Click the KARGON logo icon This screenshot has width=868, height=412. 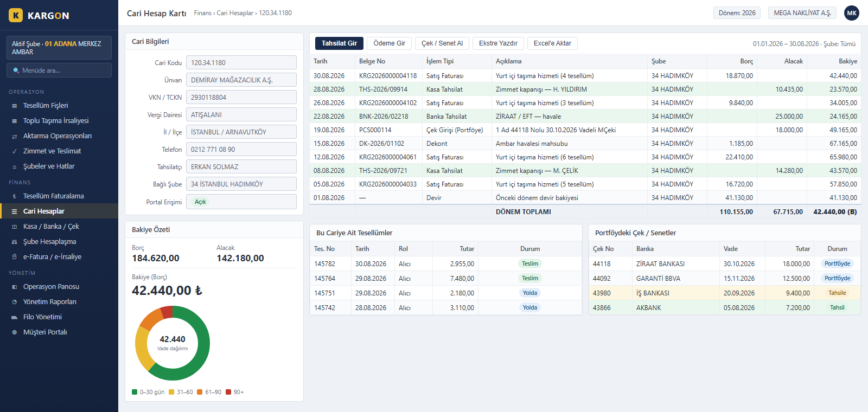point(16,15)
